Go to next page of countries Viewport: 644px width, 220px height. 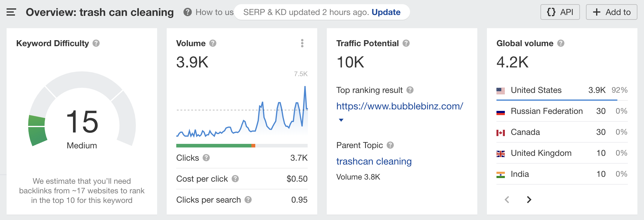pyautogui.click(x=529, y=200)
